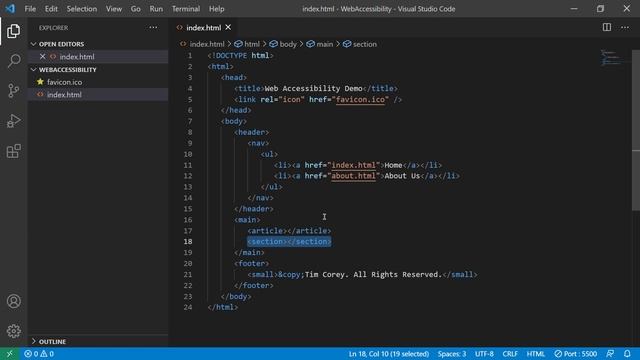Close the index.html editor tab
This screenshot has width=640, height=360.
pos(228,27)
